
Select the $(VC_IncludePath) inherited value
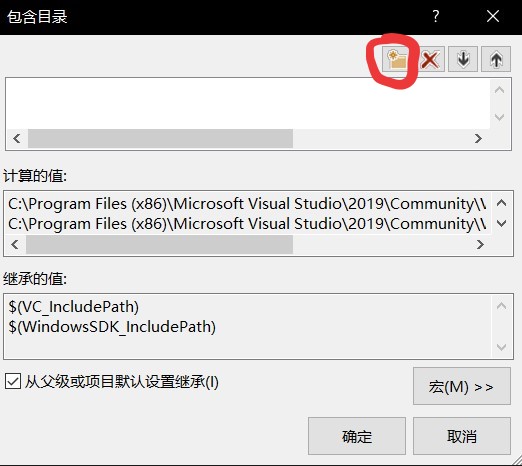(x=73, y=307)
